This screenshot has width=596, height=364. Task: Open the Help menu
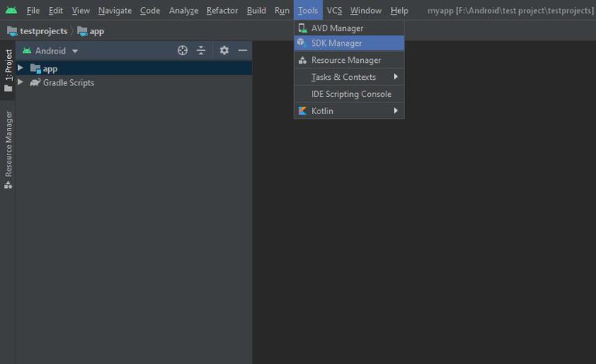pyautogui.click(x=399, y=11)
